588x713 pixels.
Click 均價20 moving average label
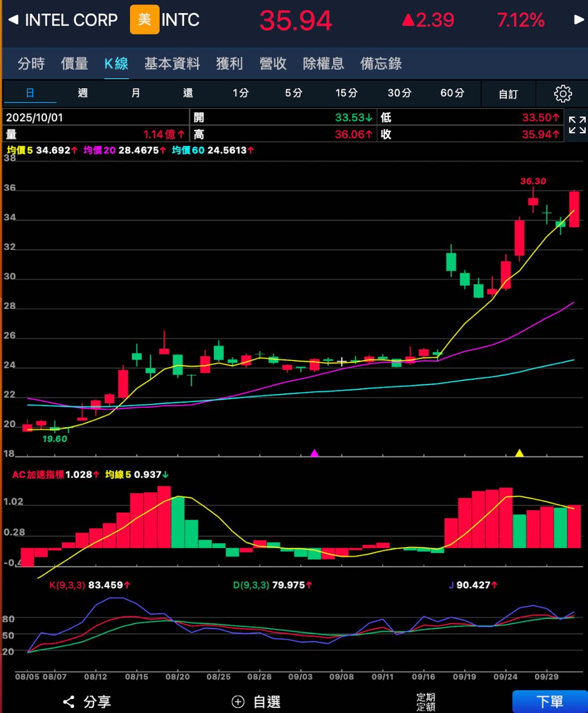pos(99,150)
